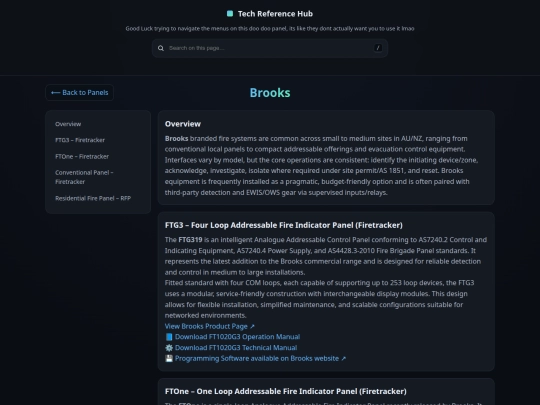Click external arrow after Brooks website link
The image size is (540, 405).
[x=343, y=359]
